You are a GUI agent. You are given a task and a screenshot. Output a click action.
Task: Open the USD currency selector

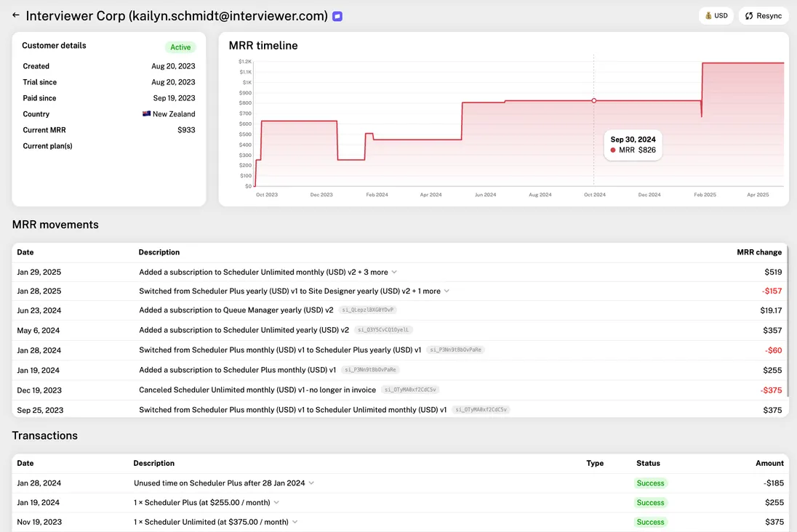(x=716, y=16)
